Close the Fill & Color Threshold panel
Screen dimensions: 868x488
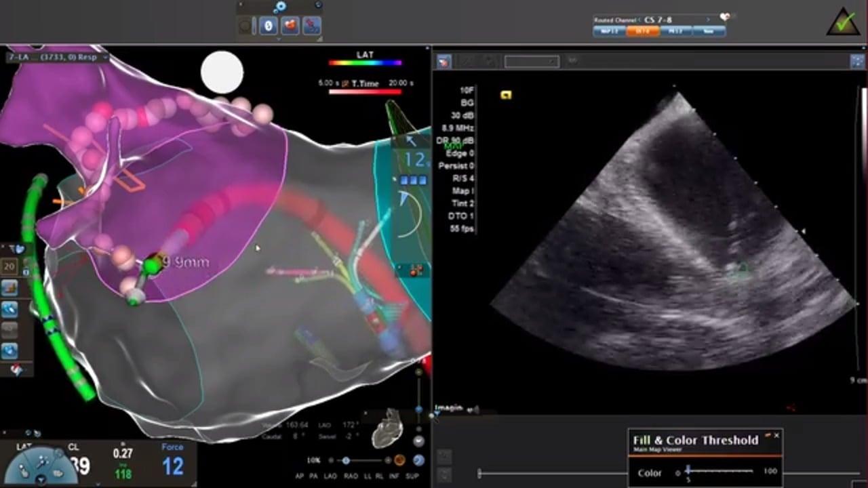(776, 435)
